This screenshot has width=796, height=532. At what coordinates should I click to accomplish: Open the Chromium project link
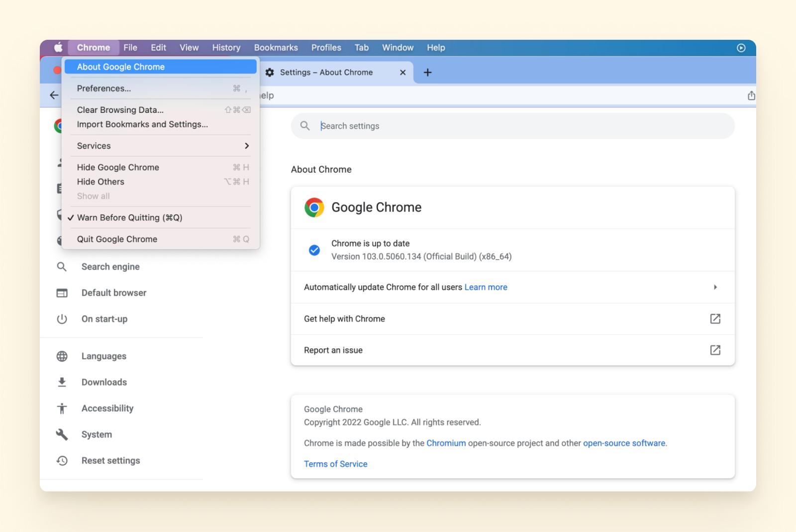click(446, 443)
